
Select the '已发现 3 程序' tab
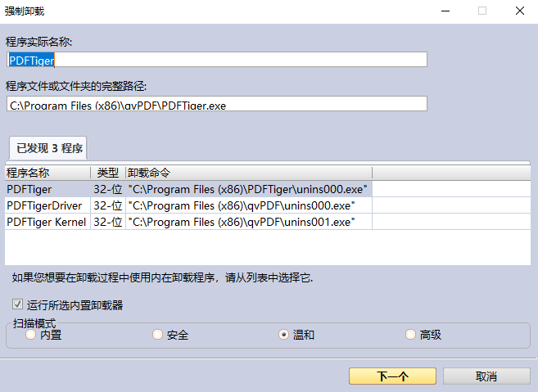[48, 148]
